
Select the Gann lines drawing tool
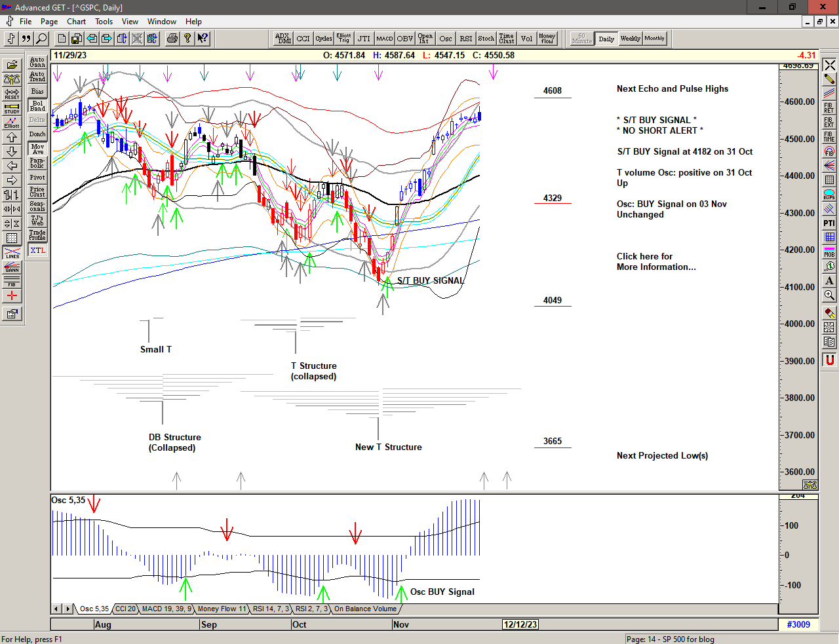pyautogui.click(x=12, y=267)
